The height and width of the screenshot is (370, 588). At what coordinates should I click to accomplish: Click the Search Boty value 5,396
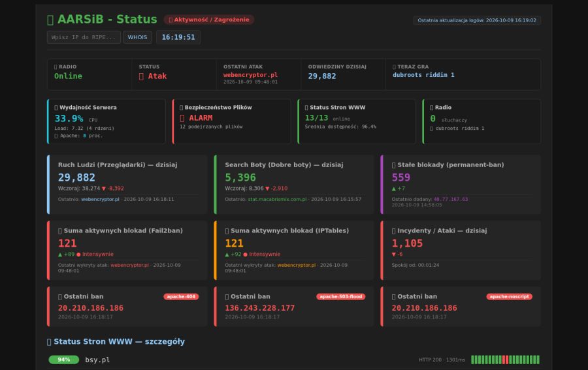pyautogui.click(x=240, y=177)
